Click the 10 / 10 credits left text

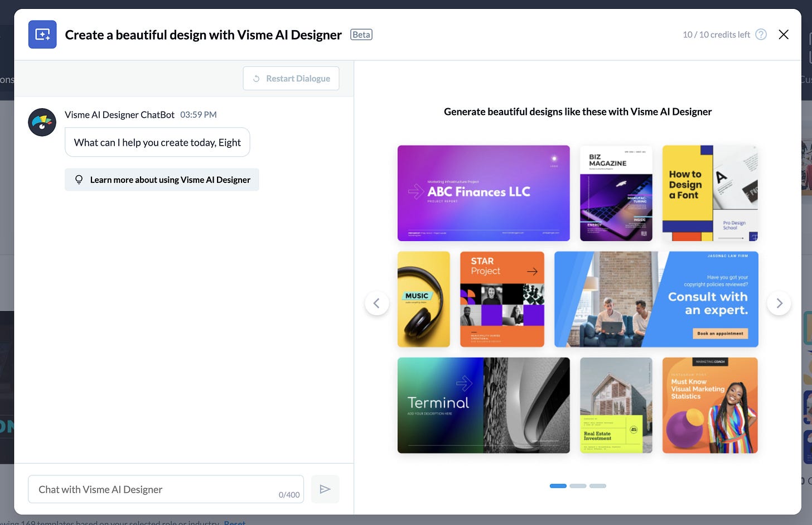[716, 35]
